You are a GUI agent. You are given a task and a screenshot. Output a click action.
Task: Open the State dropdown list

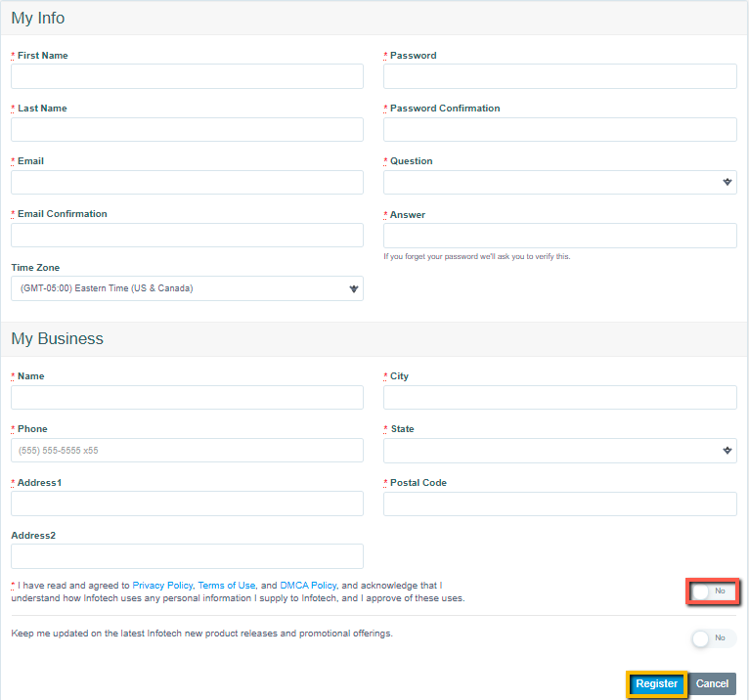[x=559, y=450]
